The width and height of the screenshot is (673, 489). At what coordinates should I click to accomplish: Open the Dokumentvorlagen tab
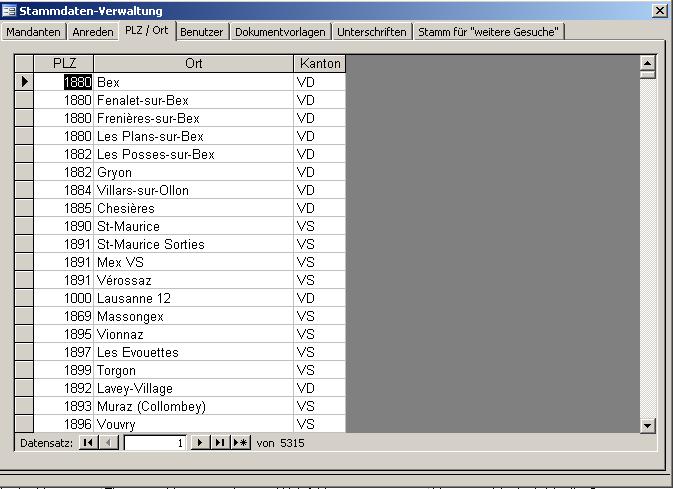click(280, 32)
